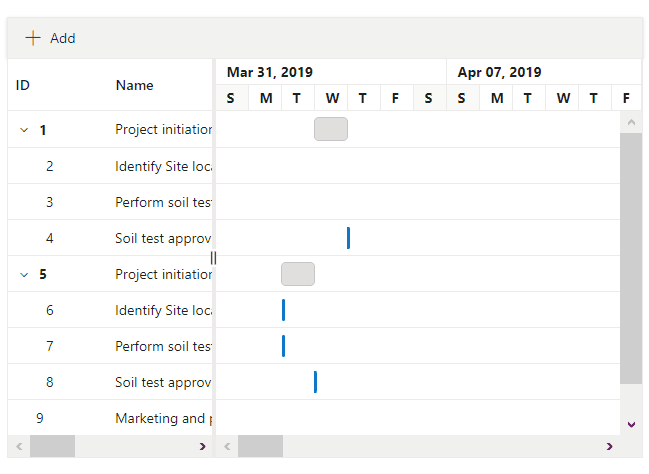Click the Name column header
This screenshot has width=649, height=474.
tap(134, 85)
